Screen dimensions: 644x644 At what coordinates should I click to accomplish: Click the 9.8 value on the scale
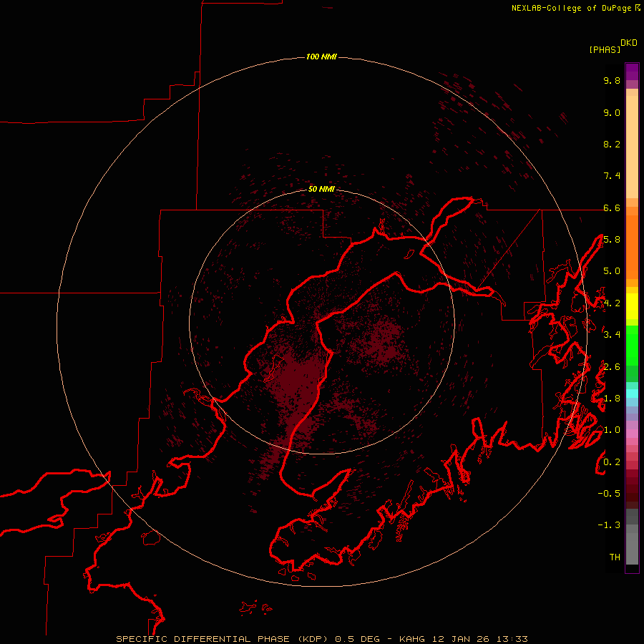click(x=612, y=80)
